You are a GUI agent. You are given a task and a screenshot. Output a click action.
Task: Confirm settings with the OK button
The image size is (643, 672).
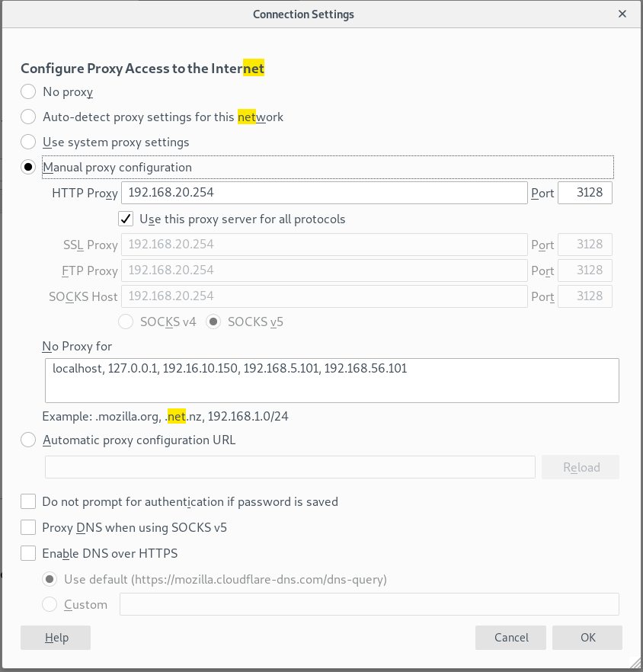pos(587,637)
